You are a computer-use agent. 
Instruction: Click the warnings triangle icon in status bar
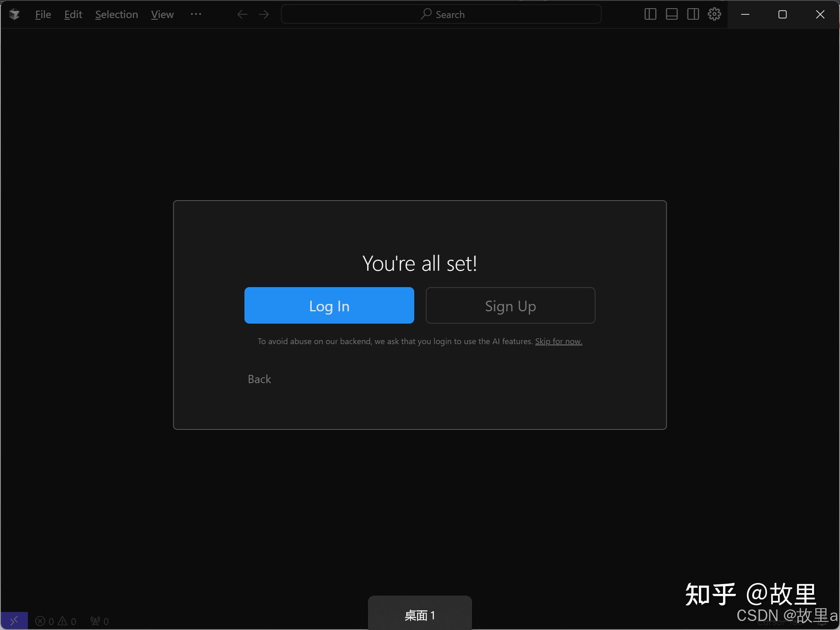[x=62, y=621]
